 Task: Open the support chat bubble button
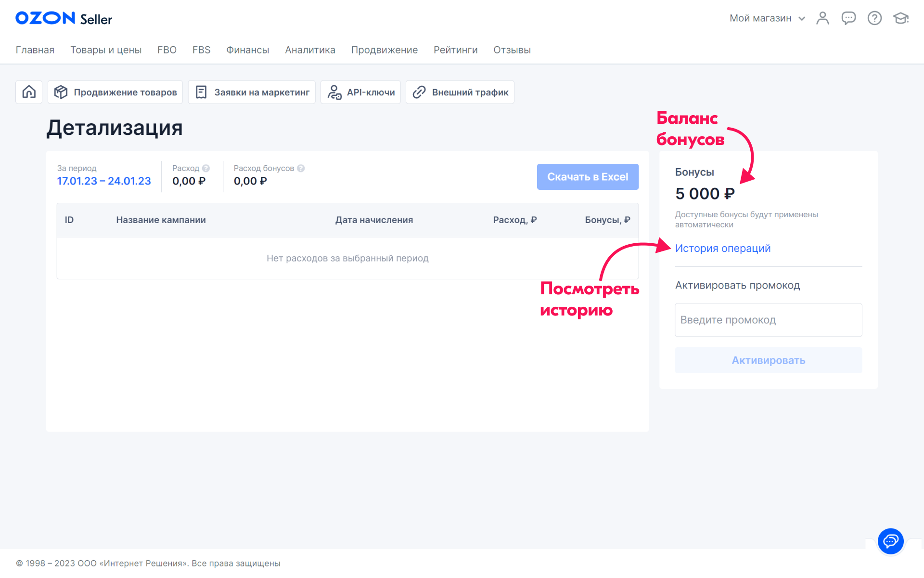(x=890, y=541)
